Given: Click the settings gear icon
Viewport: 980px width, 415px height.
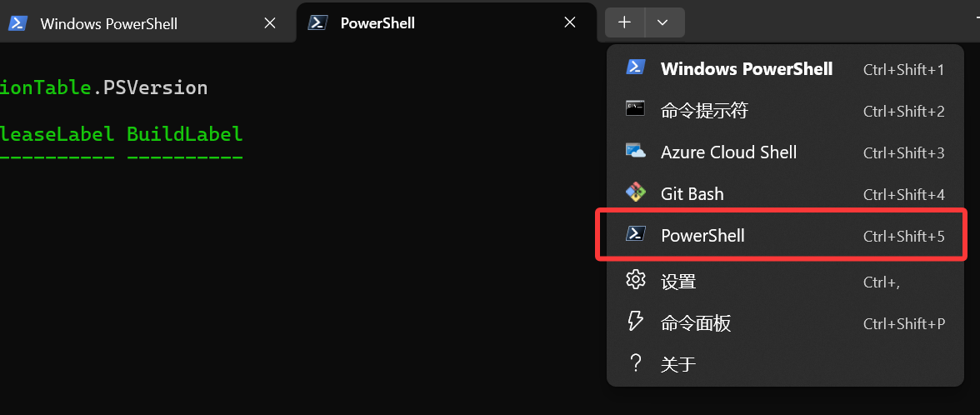Looking at the screenshot, I should (636, 279).
